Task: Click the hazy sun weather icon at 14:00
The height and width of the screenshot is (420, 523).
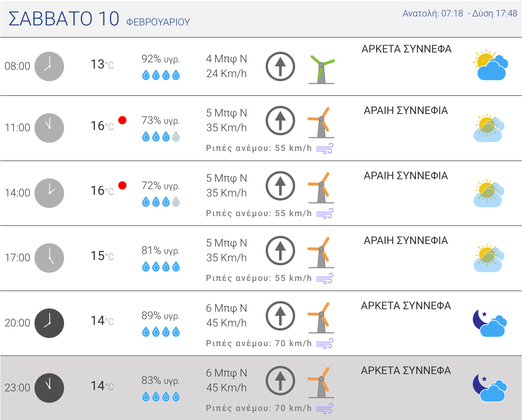Action: click(x=489, y=193)
